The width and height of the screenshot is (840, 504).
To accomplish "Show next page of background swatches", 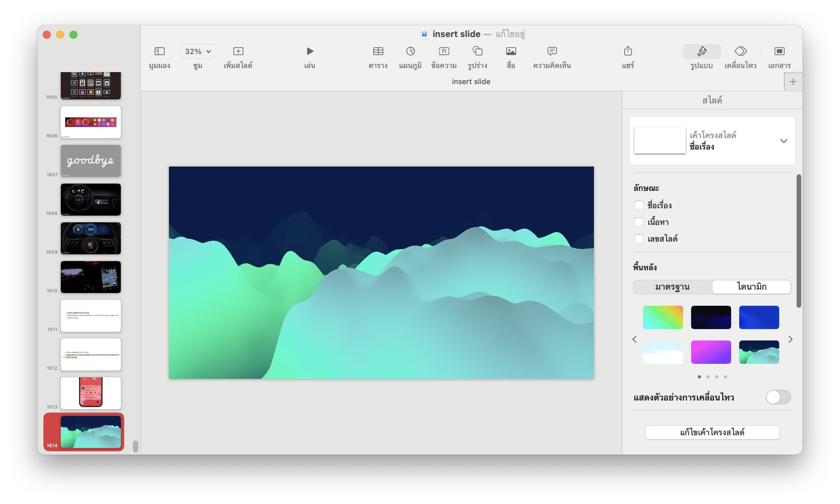I will point(790,339).
